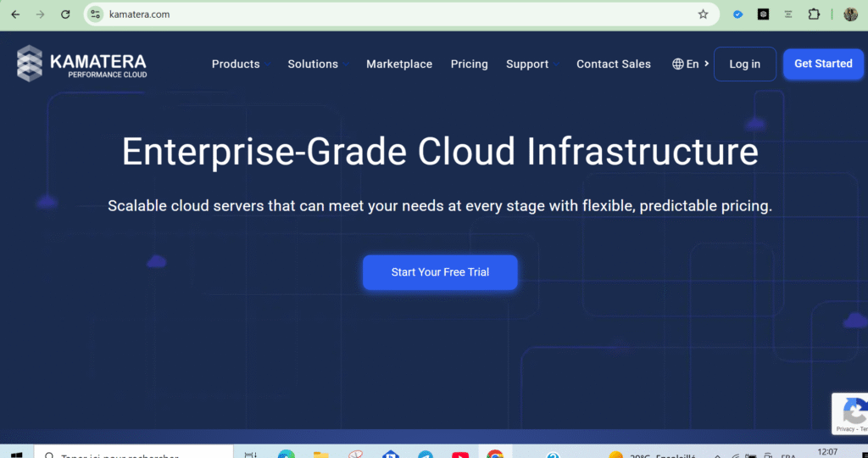Go to the Pricing page
Image resolution: width=868 pixels, height=458 pixels.
(x=469, y=64)
